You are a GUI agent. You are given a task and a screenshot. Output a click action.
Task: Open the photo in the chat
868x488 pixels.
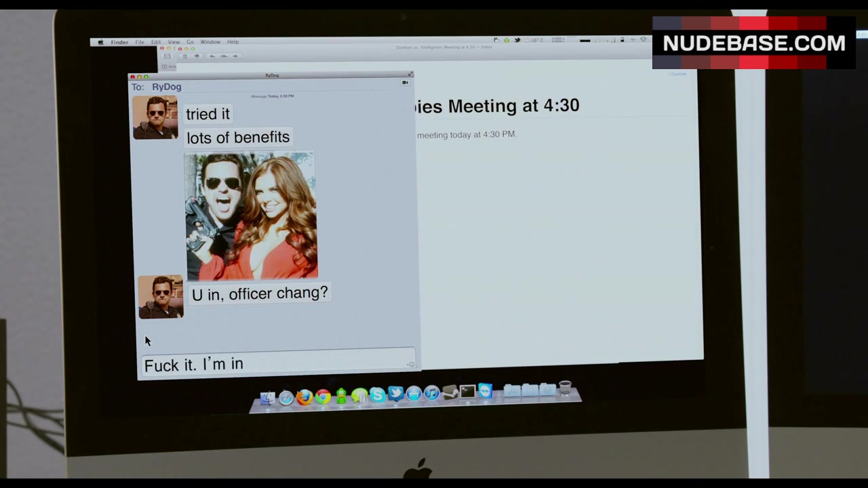[x=251, y=216]
